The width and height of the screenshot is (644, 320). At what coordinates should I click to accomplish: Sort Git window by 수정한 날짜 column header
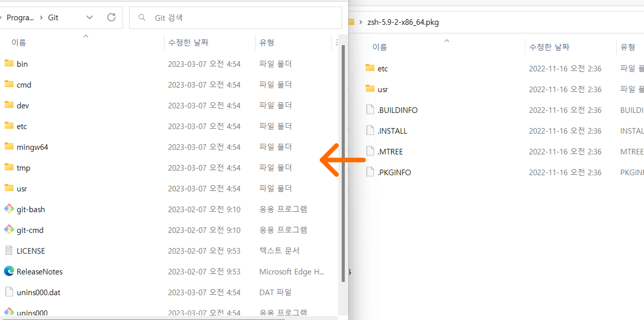pos(188,42)
